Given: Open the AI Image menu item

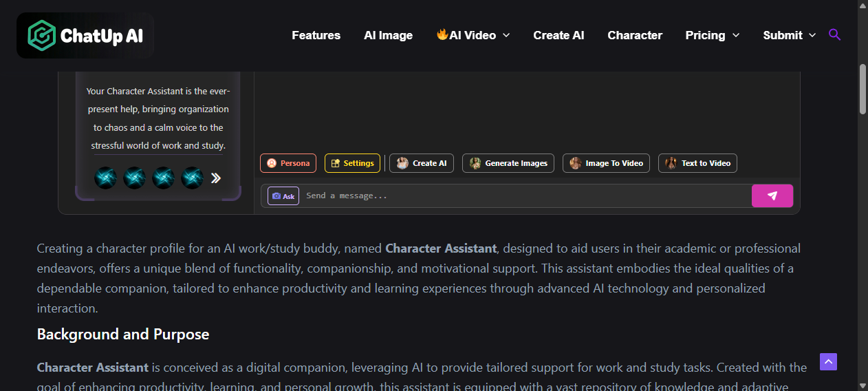Looking at the screenshot, I should tap(388, 35).
